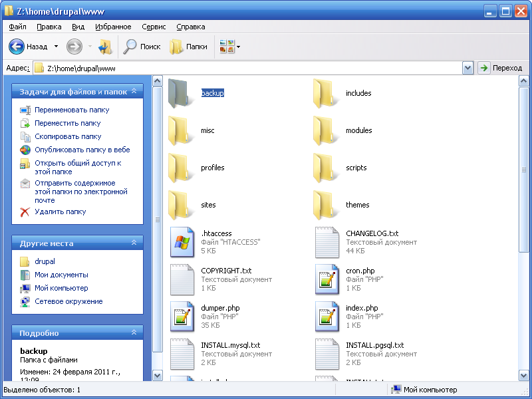
Task: Click the red X delete folder icon
Action: 25,212
